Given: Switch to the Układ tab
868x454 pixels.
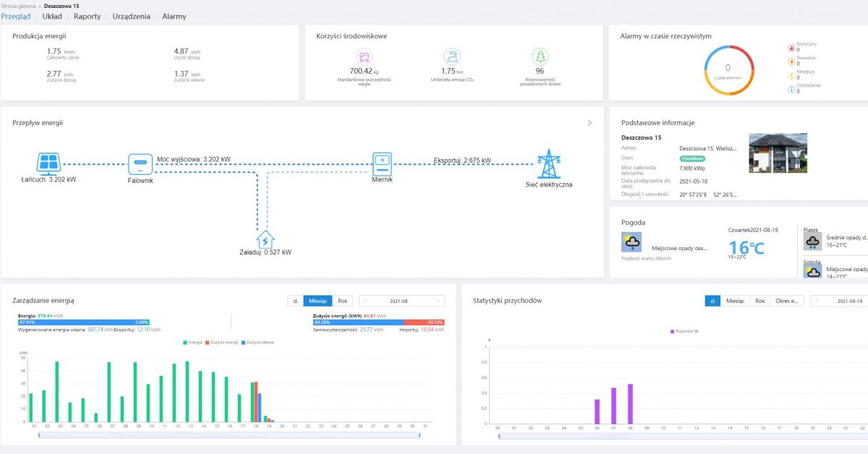Looking at the screenshot, I should 52,16.
